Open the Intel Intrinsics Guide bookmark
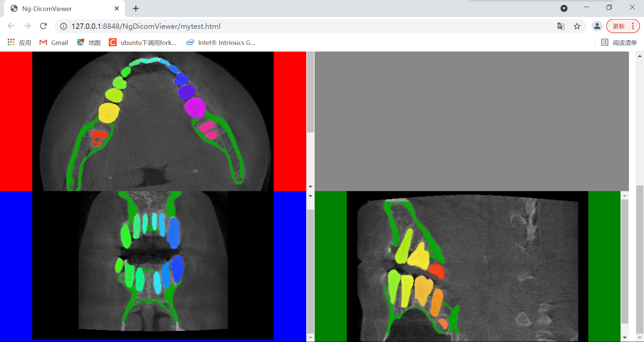 [x=221, y=43]
